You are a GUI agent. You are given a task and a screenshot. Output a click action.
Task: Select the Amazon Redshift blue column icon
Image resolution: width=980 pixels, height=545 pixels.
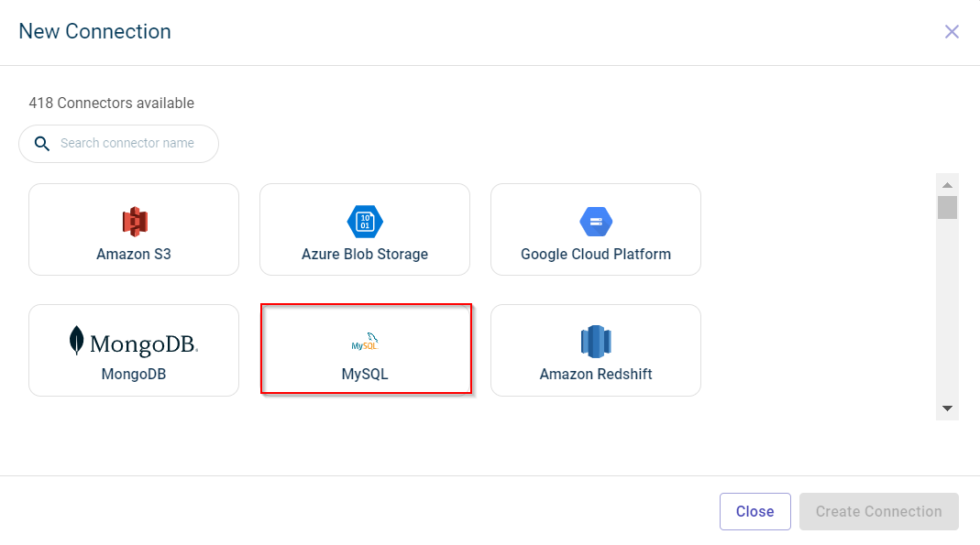[596, 342]
